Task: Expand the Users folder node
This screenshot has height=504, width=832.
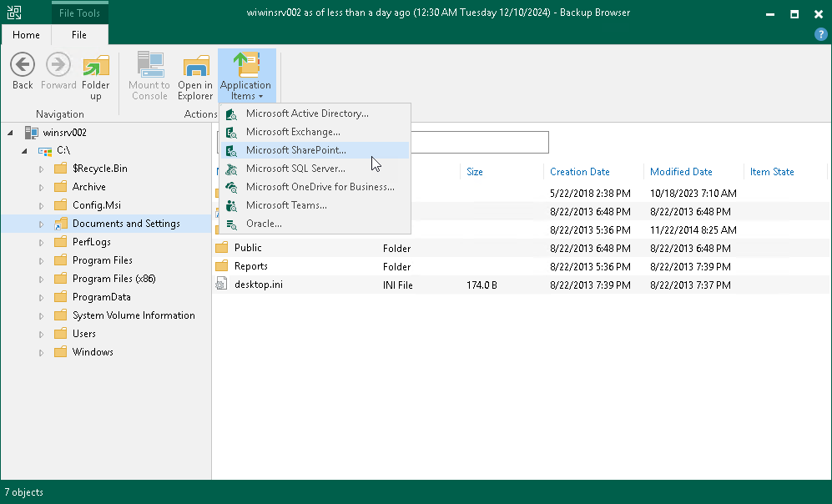Action: [x=41, y=333]
